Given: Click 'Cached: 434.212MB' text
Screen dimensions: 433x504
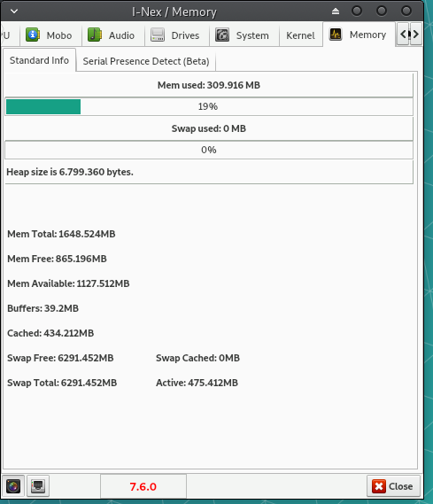Looking at the screenshot, I should coord(50,333).
